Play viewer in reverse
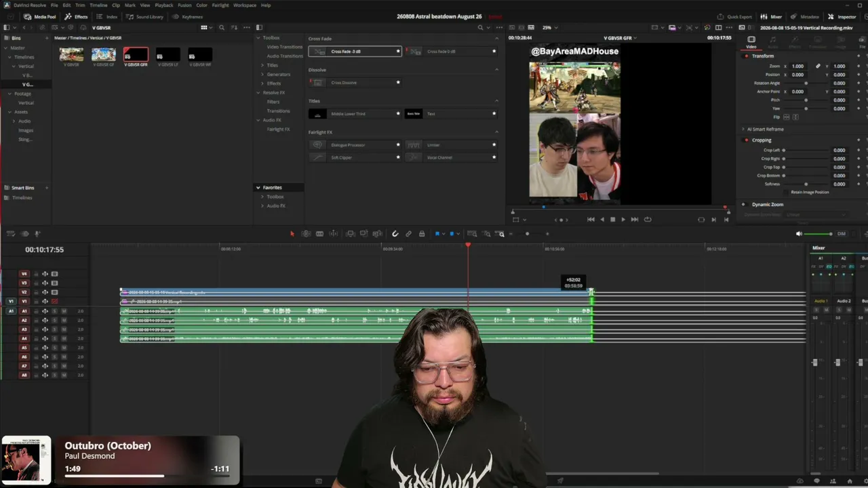This screenshot has width=868, height=488. (x=602, y=220)
